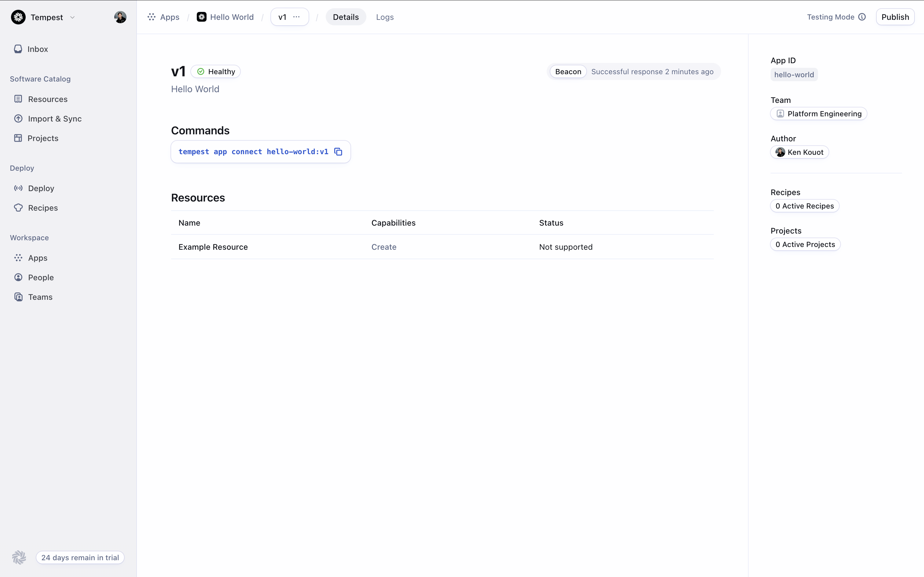Viewport: 924px width, 577px height.
Task: Click the Publish button
Action: [895, 17]
